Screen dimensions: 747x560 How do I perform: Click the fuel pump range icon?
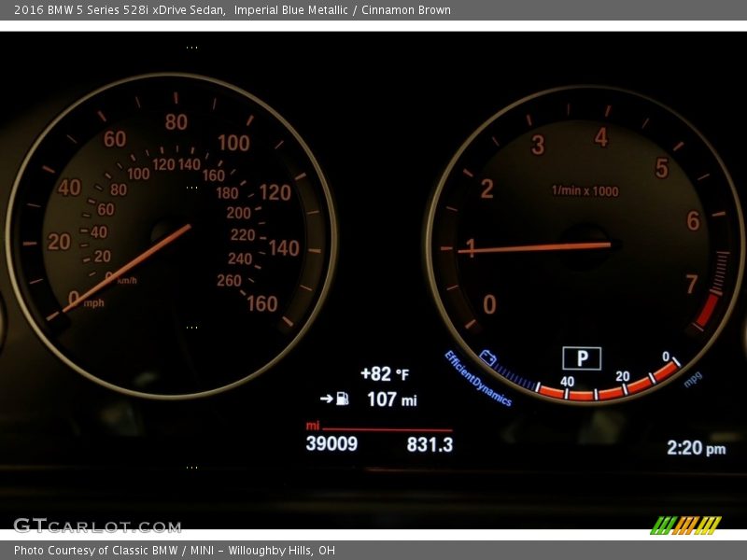click(x=343, y=399)
